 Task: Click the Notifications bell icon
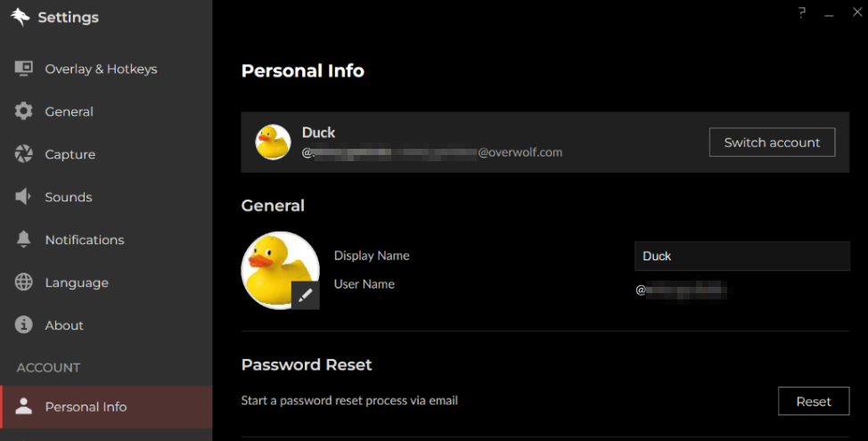23,239
